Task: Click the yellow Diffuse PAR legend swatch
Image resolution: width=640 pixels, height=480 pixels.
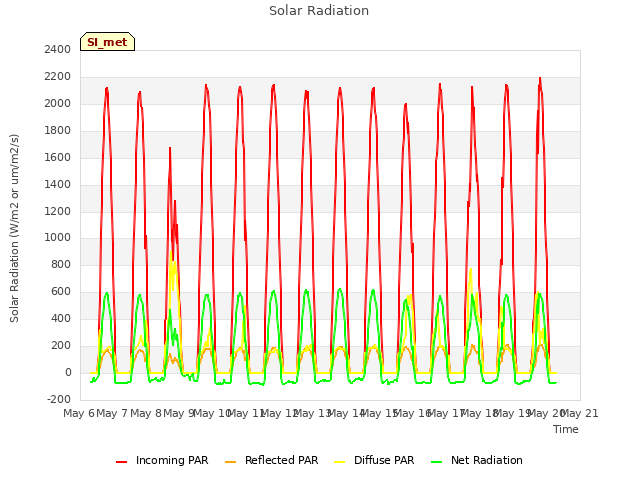Action: click(340, 462)
